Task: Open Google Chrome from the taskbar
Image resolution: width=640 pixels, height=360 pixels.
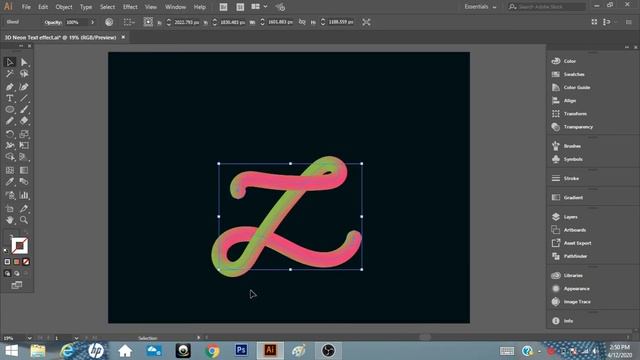Action: click(x=212, y=350)
